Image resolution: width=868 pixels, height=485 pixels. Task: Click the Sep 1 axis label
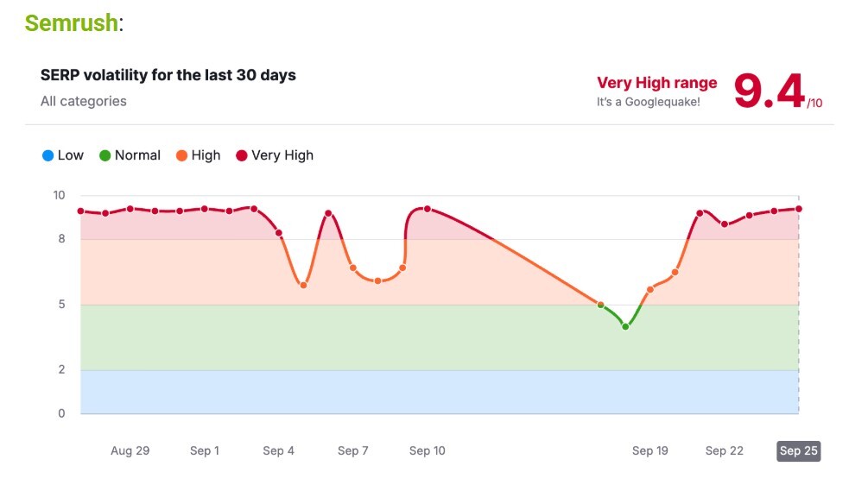tap(205, 450)
